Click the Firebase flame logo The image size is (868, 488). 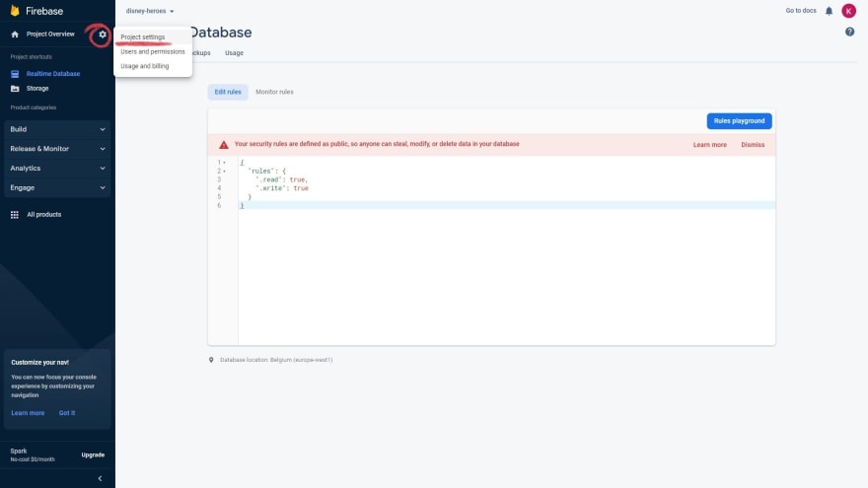[15, 11]
